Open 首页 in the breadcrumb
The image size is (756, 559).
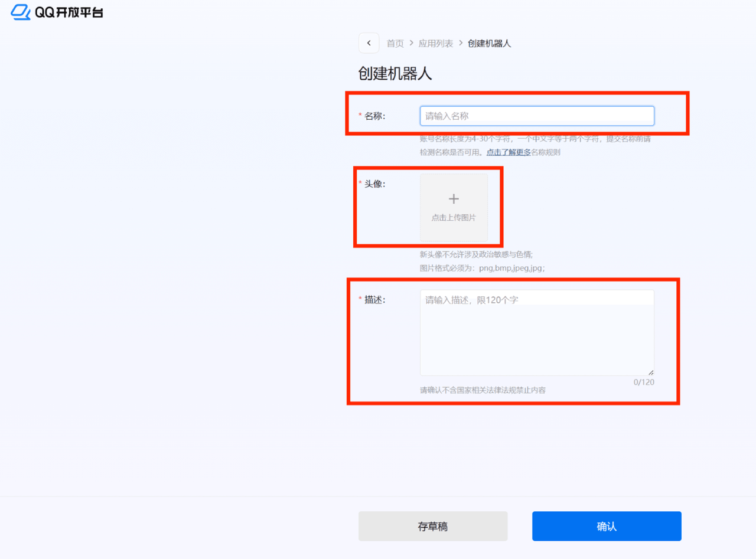[x=395, y=44]
